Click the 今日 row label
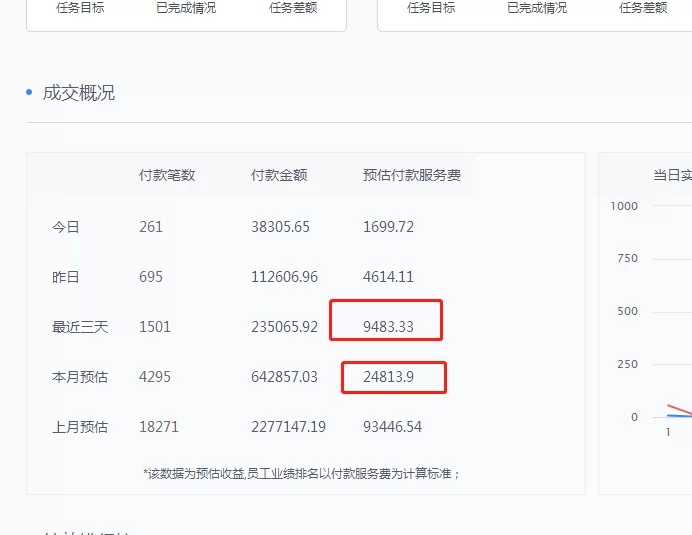Screen dimensions: 692x535 [x=66, y=227]
